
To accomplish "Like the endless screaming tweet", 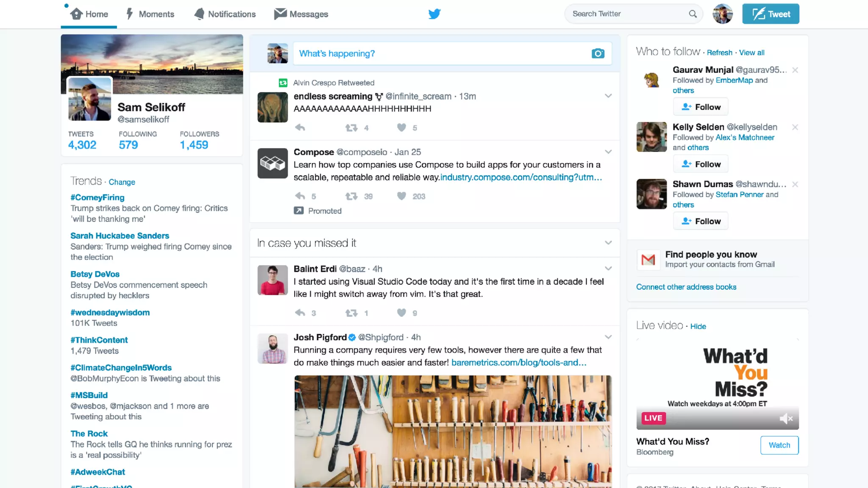I will [x=401, y=128].
